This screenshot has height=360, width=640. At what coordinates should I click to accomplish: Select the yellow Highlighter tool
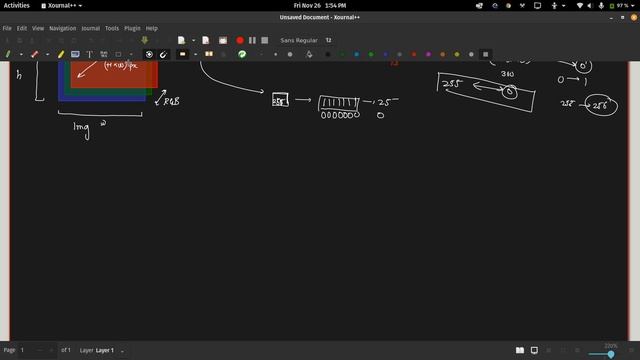tap(61, 54)
